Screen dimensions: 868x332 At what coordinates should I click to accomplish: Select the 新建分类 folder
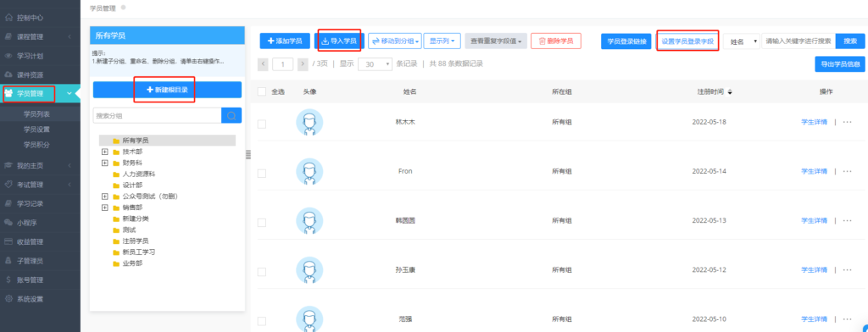click(x=135, y=219)
